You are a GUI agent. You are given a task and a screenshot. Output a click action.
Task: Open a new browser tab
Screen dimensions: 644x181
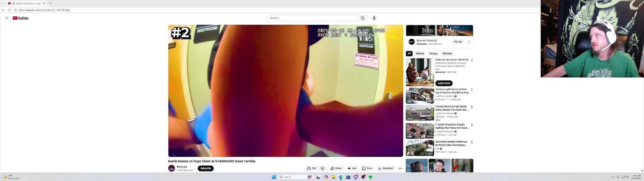point(50,3)
